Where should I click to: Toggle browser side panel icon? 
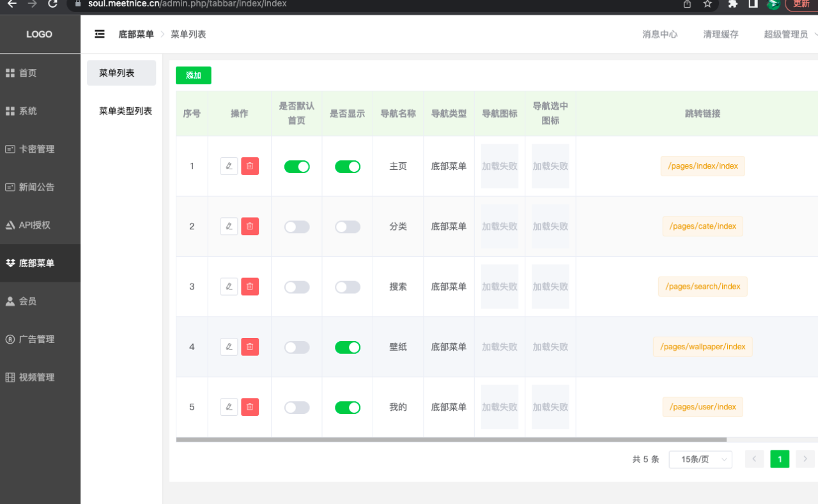(753, 3)
